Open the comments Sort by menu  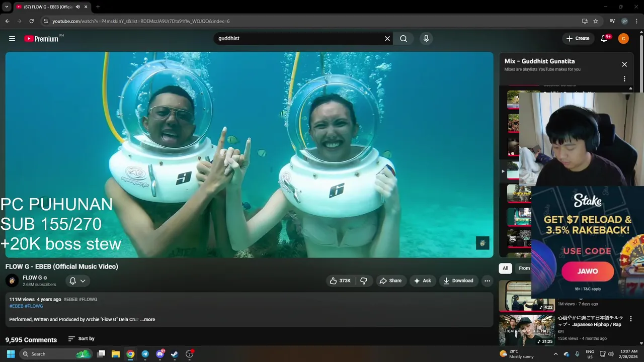(82, 339)
